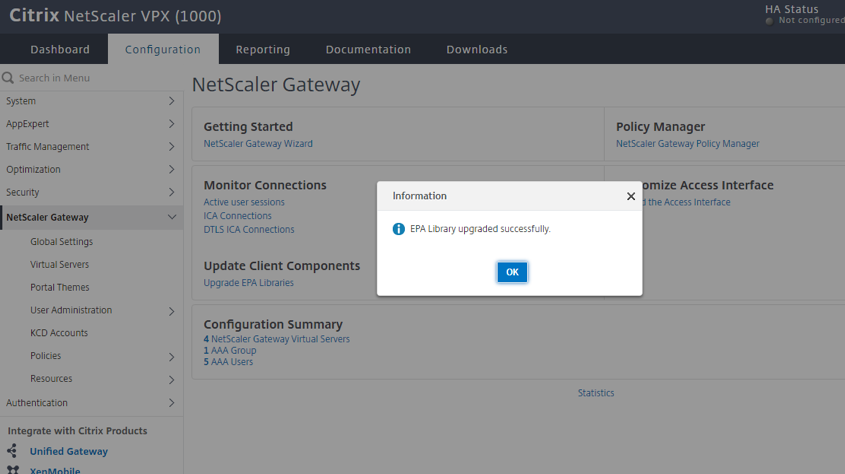Image resolution: width=845 pixels, height=474 pixels.
Task: Open the Reporting tab
Action: pos(263,49)
